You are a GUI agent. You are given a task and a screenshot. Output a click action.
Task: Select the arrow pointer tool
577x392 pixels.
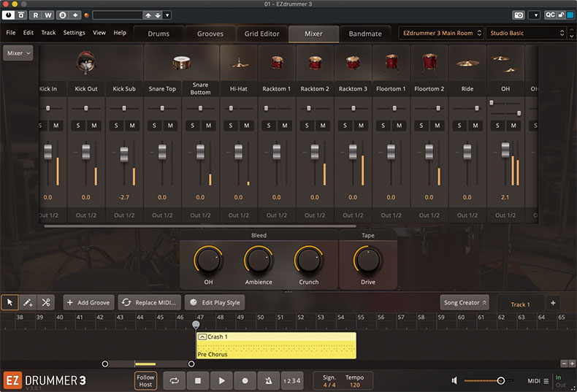coord(10,302)
